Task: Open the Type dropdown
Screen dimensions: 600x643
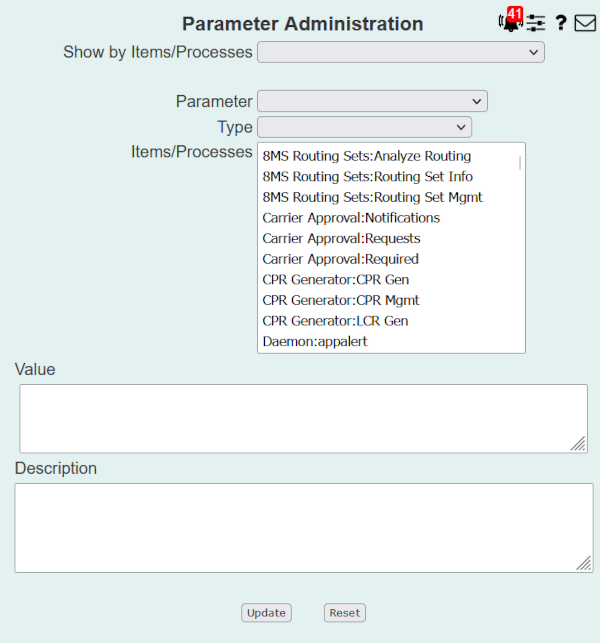Action: (364, 127)
